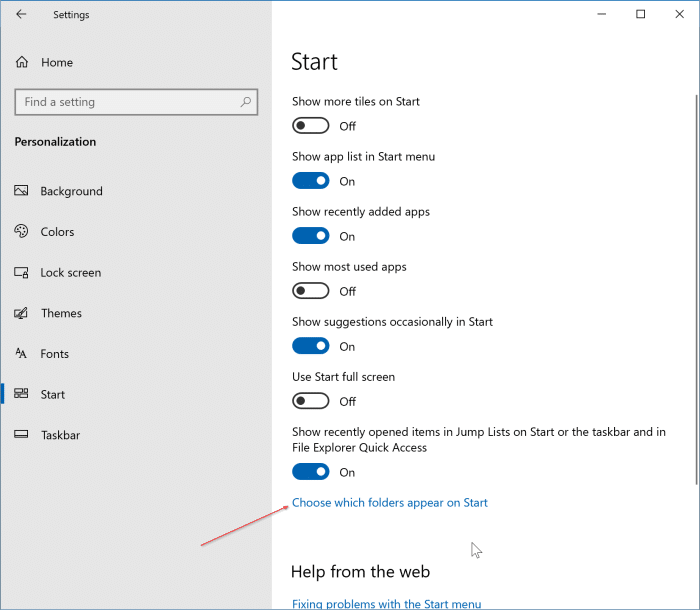The image size is (700, 610).
Task: Click the back arrow in Settings
Action: [21, 14]
